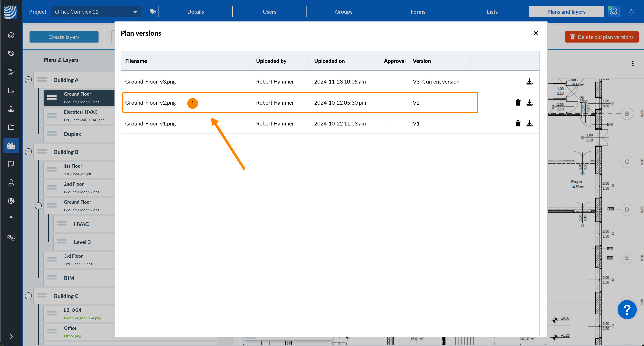This screenshot has width=644, height=346.
Task: Switch to the Forms tab
Action: [x=417, y=12]
